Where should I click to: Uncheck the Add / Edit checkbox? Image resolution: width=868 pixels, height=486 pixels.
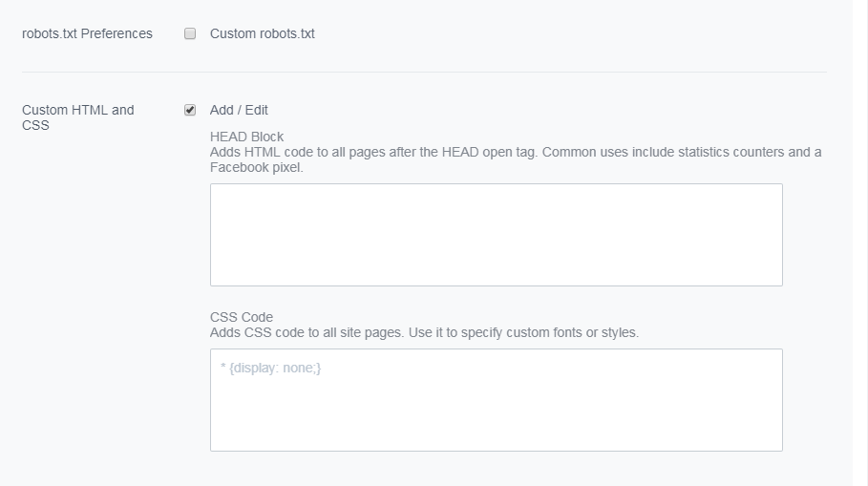190,110
